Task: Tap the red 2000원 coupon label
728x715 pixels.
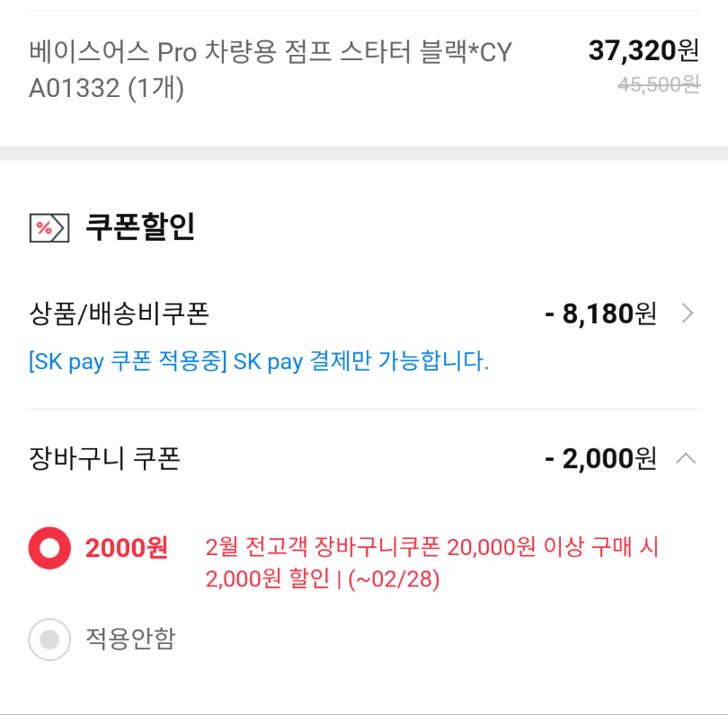Action: pos(127,548)
